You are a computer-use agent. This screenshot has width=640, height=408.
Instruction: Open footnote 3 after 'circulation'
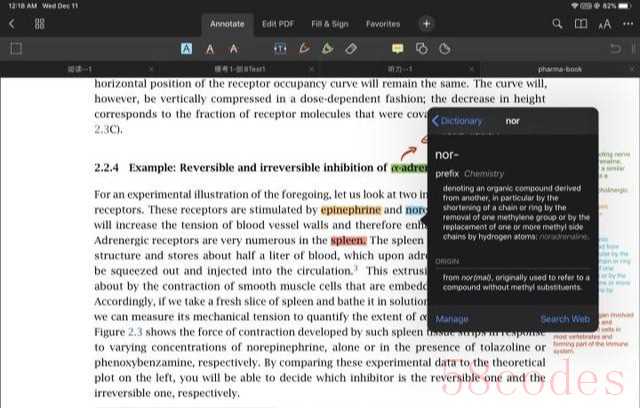point(356,268)
